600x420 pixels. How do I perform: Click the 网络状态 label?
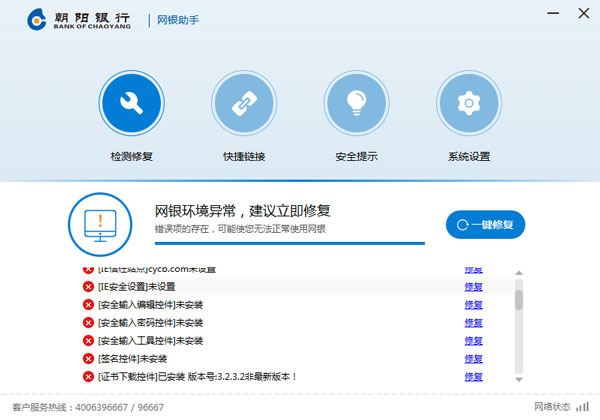pyautogui.click(x=552, y=407)
